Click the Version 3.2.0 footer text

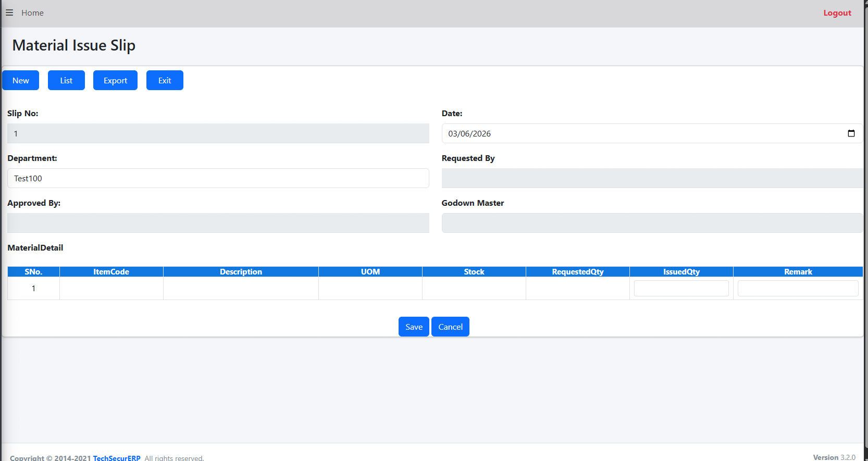[834, 457]
